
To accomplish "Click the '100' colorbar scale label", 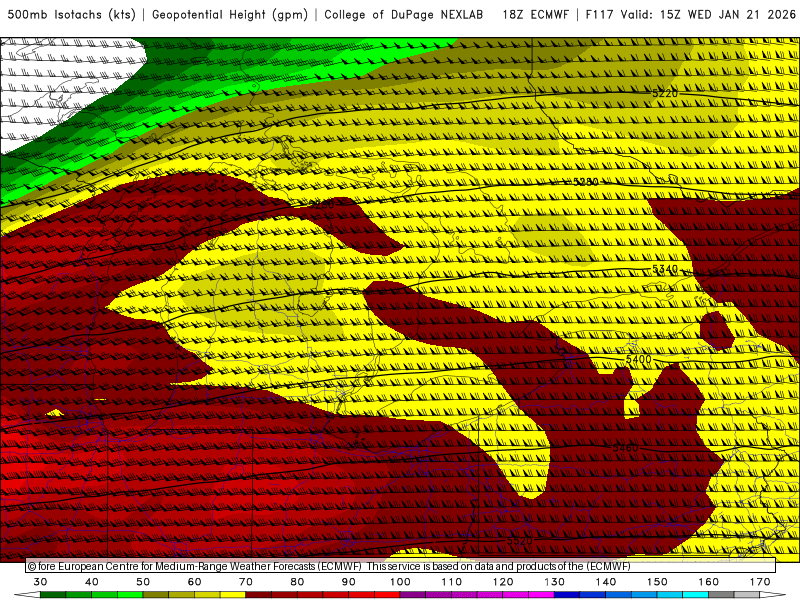I will (x=400, y=582).
